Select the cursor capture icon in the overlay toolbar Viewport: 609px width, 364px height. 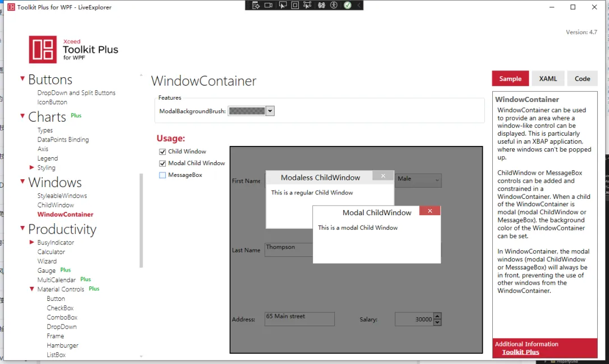[283, 5]
